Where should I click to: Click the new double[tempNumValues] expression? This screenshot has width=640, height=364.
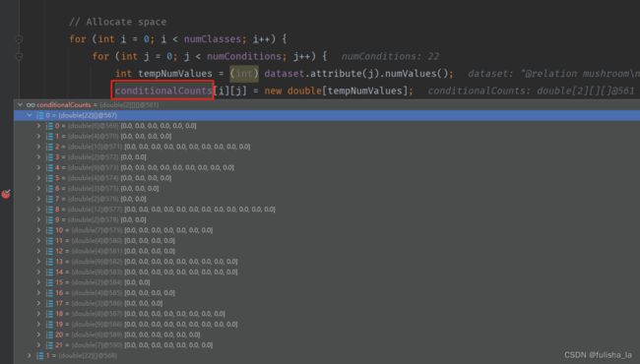[336, 91]
